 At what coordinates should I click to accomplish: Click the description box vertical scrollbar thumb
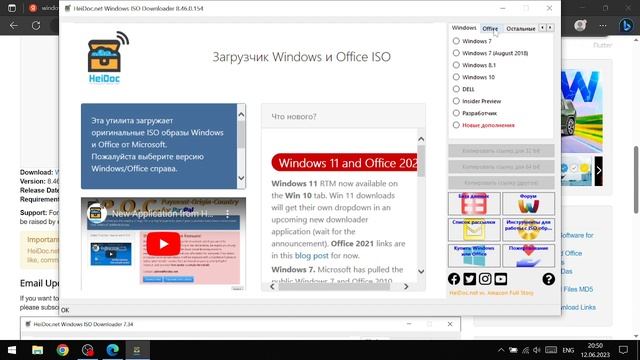tap(241, 134)
